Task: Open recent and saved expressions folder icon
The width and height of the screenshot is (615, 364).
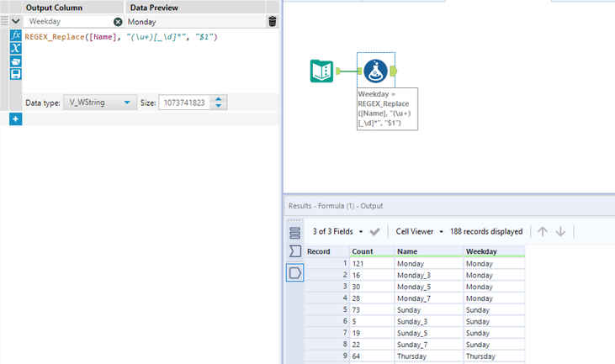Action: (16, 61)
